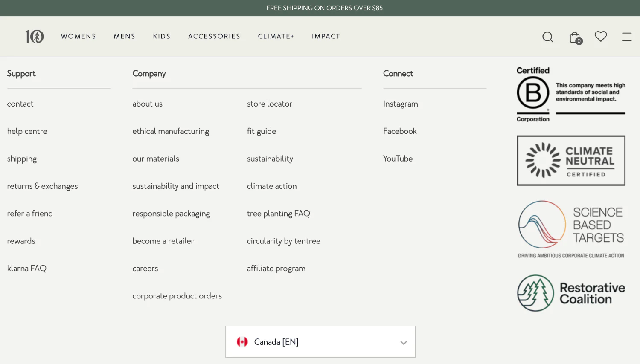
Task: Open the CLIMATE+ menu
Action: point(276,36)
